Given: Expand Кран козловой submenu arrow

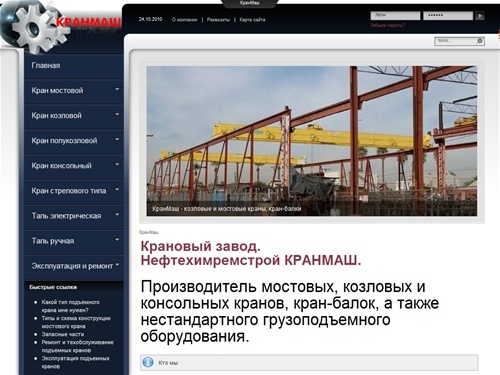Looking at the screenshot, I should click(117, 114).
